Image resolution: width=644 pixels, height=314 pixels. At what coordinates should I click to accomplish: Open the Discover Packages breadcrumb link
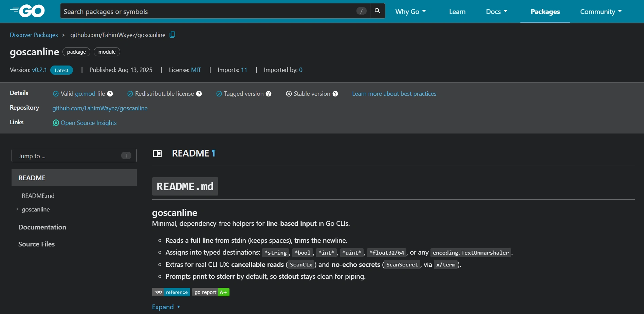(34, 35)
